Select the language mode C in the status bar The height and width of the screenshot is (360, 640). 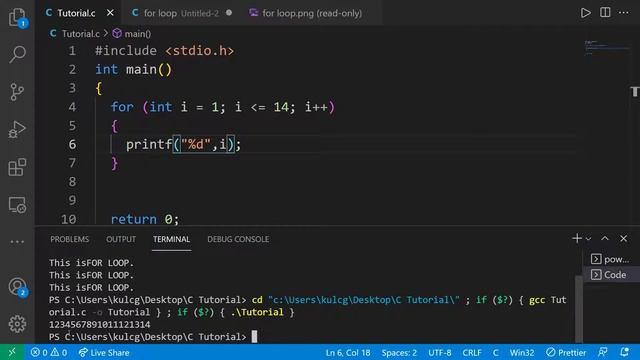click(x=496, y=352)
